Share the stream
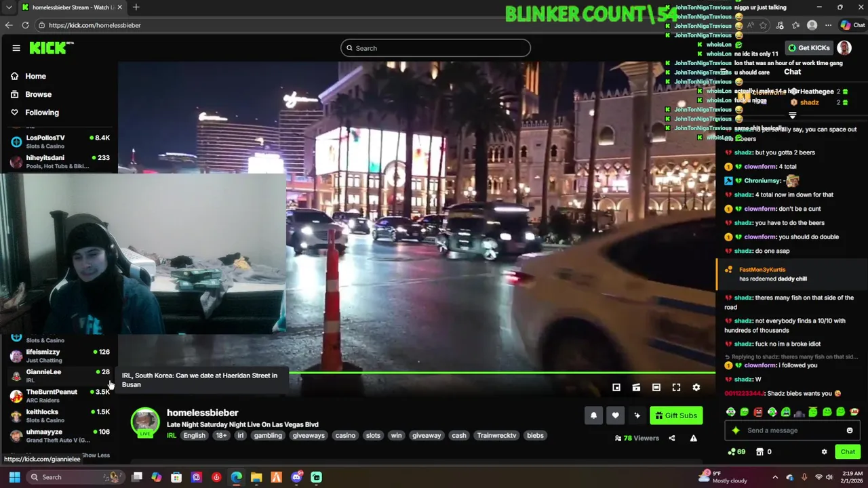 (672, 439)
